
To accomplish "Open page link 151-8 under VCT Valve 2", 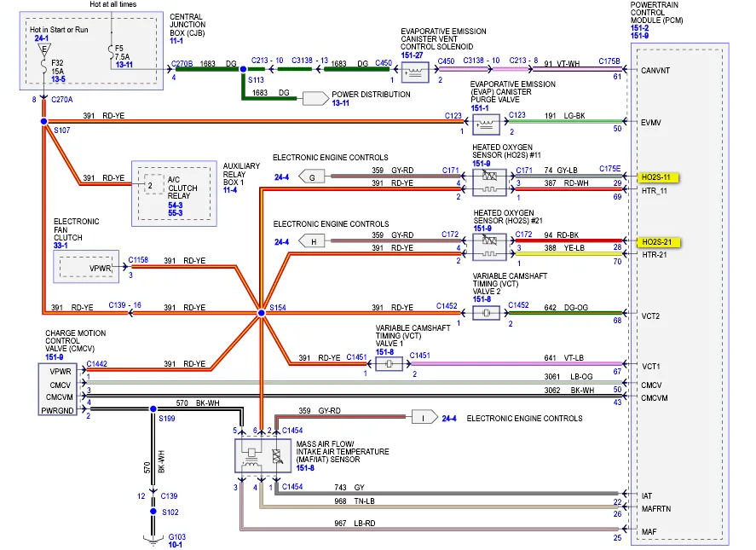I will click(x=482, y=299).
